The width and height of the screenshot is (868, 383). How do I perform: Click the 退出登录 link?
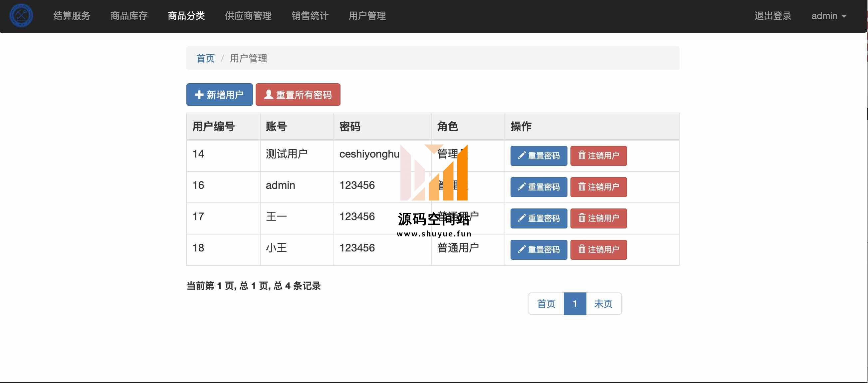point(772,16)
